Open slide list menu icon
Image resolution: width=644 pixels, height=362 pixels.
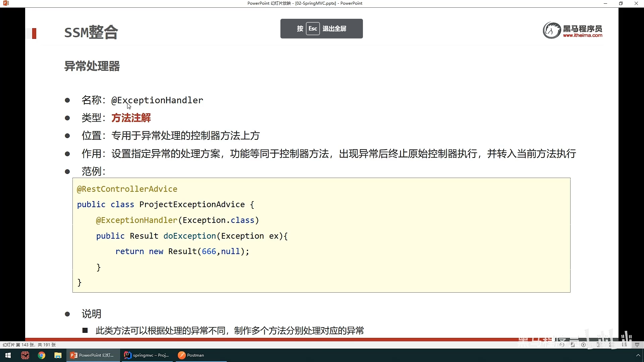(573, 345)
